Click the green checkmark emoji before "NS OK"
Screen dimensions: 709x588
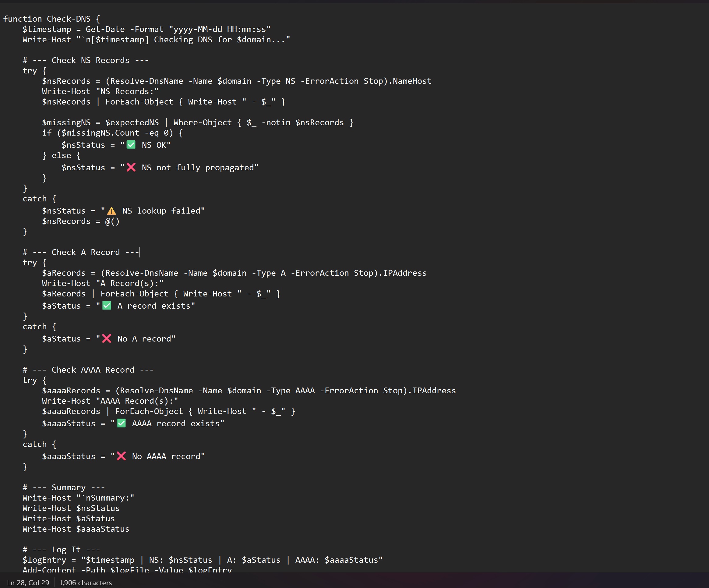(131, 145)
